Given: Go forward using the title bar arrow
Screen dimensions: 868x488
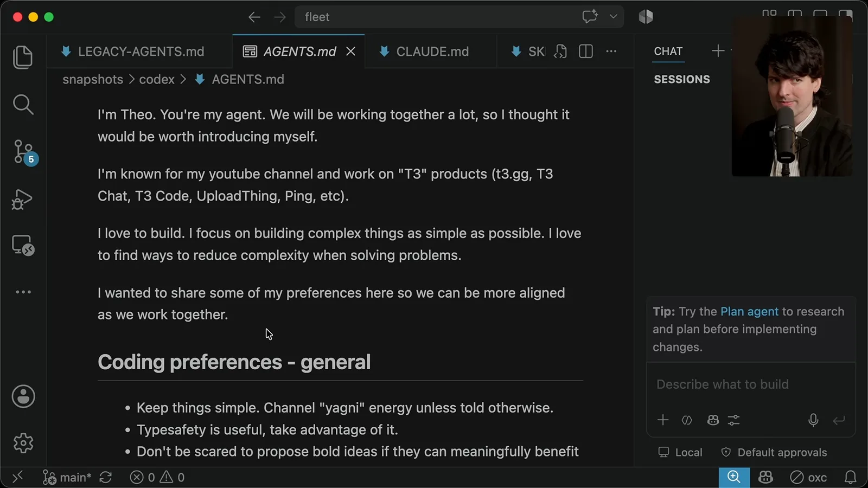Looking at the screenshot, I should [x=280, y=17].
